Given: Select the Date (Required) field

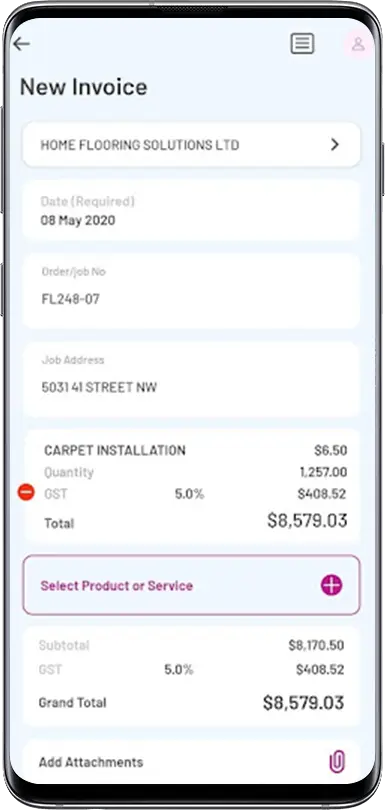Looking at the screenshot, I should pyautogui.click(x=191, y=210).
